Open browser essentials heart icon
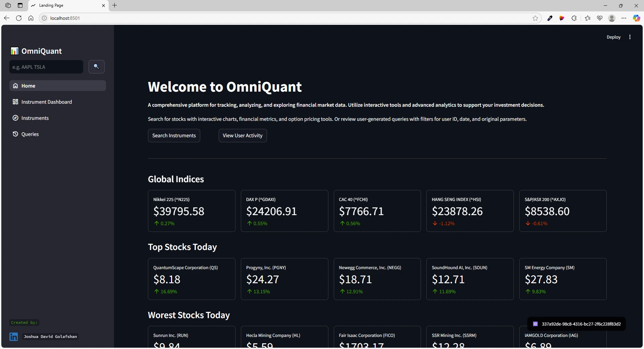644x349 pixels. pyautogui.click(x=600, y=18)
